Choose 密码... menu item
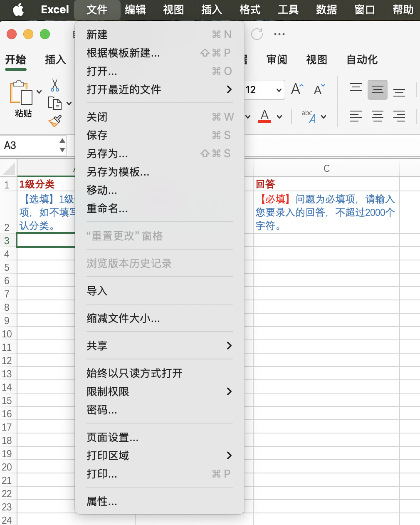 tap(160, 410)
